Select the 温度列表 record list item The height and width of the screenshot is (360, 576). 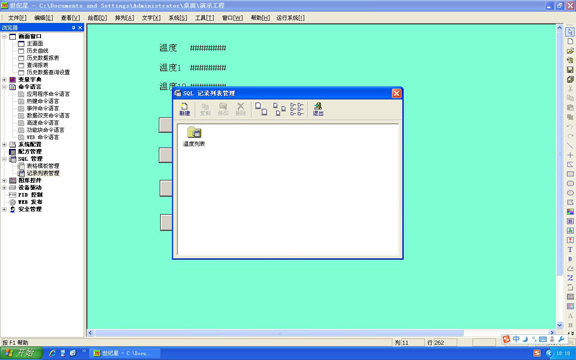click(194, 137)
